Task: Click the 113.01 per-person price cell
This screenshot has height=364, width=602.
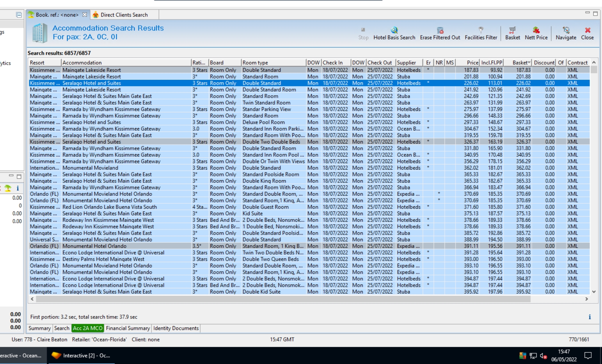Action: click(492, 83)
